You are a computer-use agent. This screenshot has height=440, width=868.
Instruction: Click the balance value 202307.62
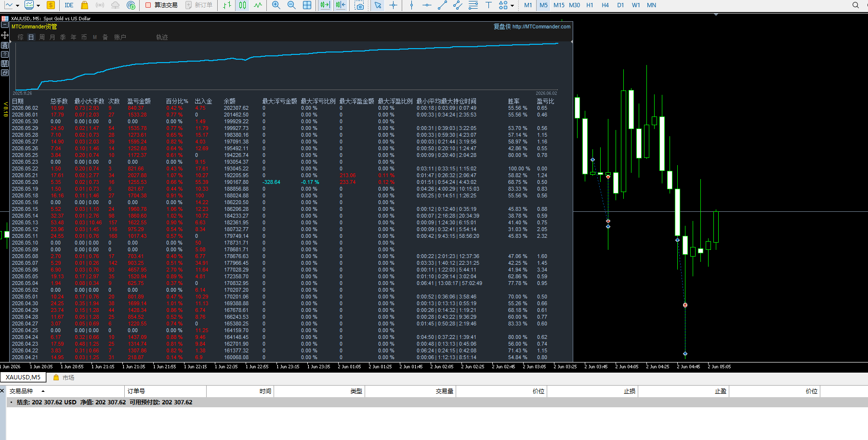237,108
